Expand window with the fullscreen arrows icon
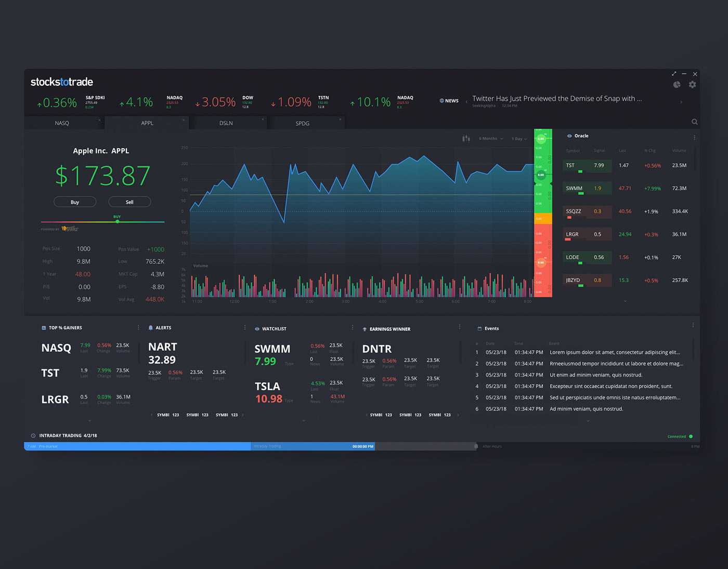 674,74
